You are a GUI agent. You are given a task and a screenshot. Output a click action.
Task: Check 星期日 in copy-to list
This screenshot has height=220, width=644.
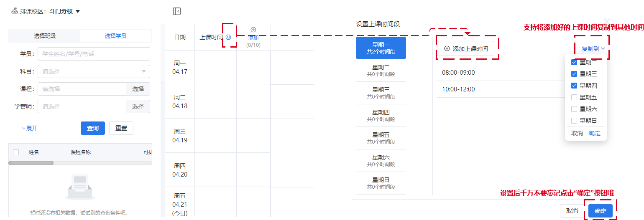pos(574,121)
